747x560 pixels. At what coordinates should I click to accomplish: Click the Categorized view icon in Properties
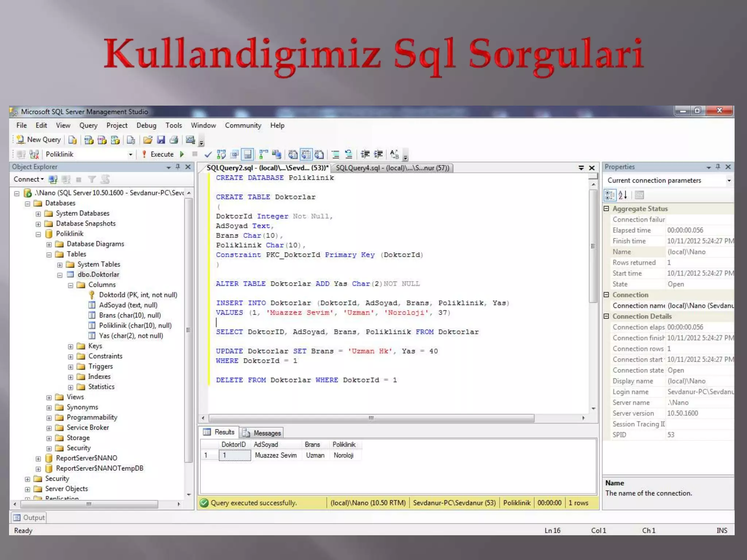[x=609, y=195]
